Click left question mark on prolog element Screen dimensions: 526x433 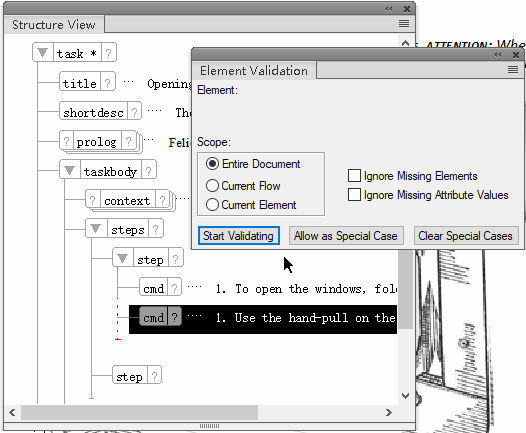pyautogui.click(x=66, y=142)
